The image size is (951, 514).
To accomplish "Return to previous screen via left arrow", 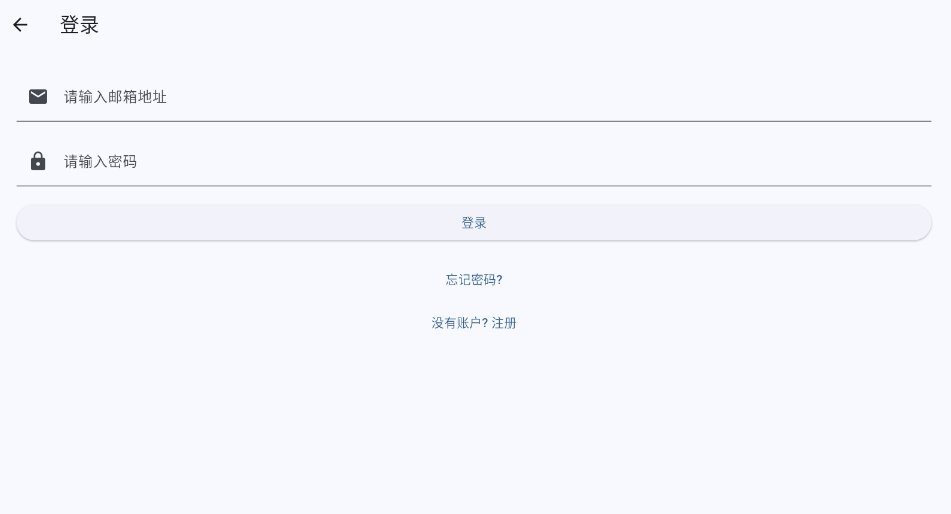I will 20,25.
